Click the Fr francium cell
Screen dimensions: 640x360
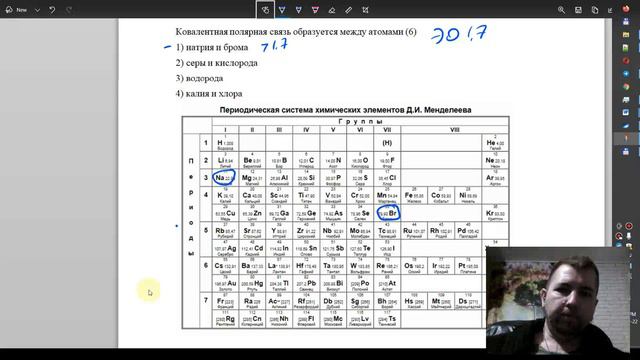point(225,301)
